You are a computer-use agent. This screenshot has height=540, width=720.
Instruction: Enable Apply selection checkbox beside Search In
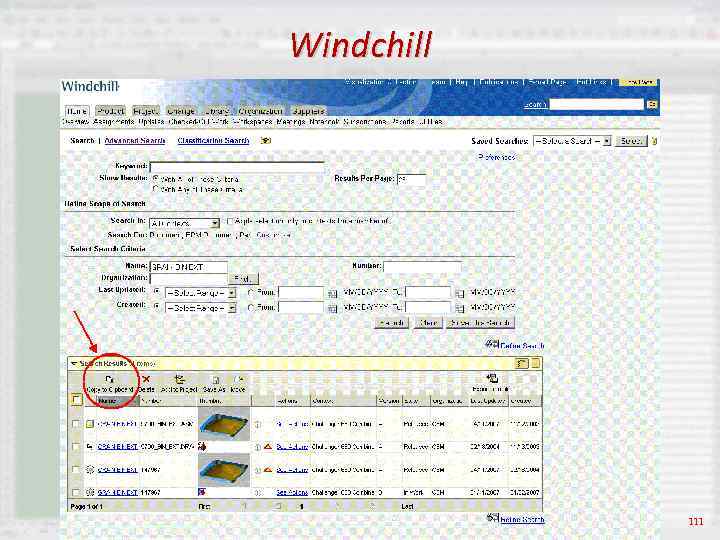230,221
